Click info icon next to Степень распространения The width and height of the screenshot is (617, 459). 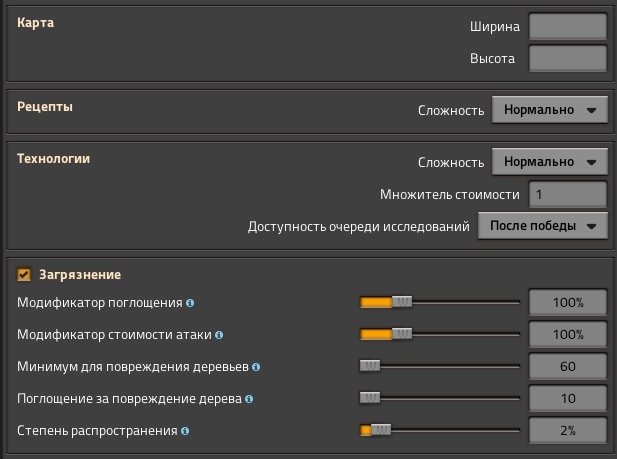coord(186,431)
